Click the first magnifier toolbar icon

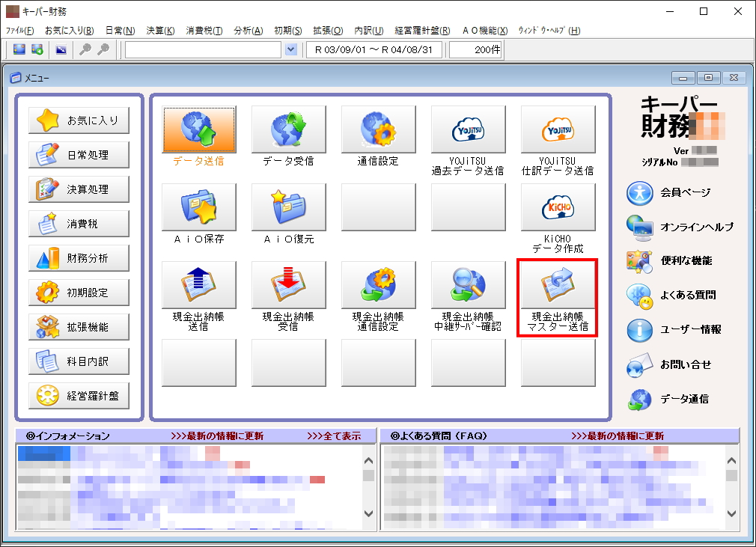(x=85, y=49)
